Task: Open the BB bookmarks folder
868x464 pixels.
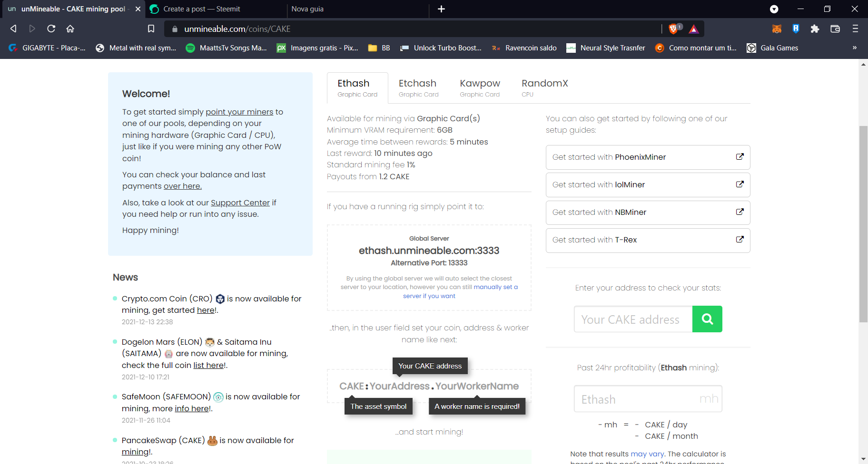Action: click(379, 48)
